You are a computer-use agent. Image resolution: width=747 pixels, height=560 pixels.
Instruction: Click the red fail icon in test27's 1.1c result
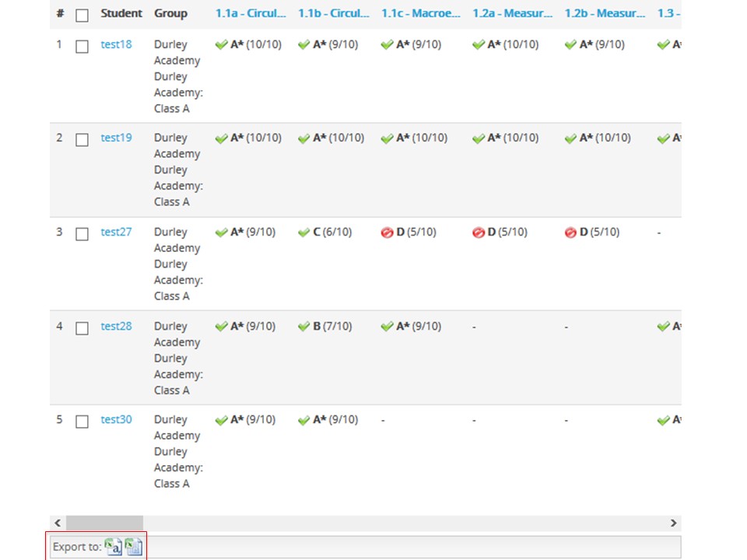coord(387,233)
